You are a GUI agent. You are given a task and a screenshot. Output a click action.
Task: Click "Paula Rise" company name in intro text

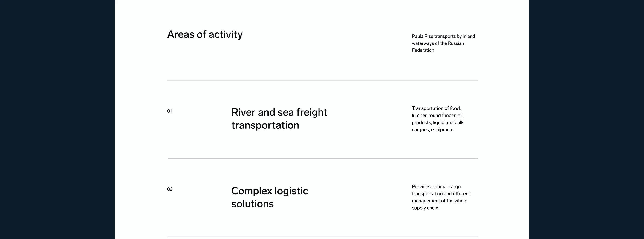tap(423, 37)
